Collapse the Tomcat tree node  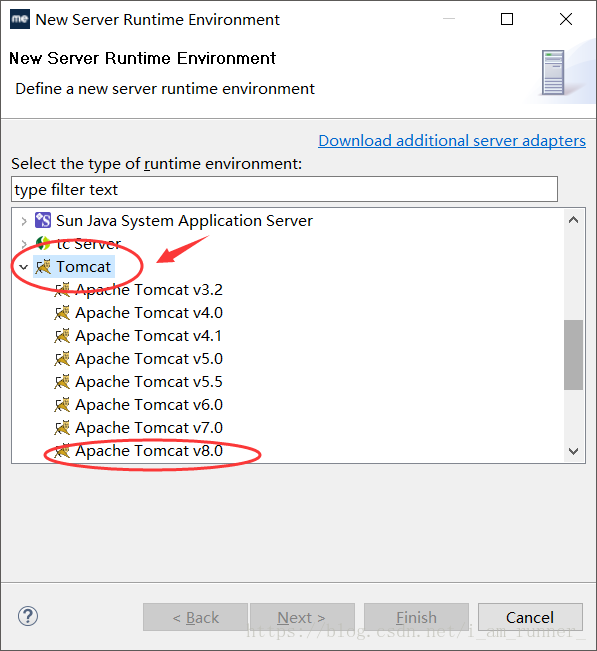[x=24, y=267]
